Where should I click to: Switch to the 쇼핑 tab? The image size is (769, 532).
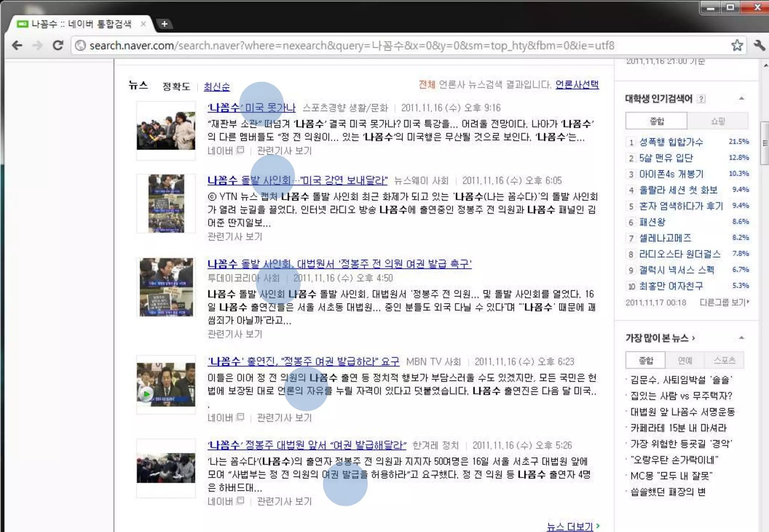(717, 121)
